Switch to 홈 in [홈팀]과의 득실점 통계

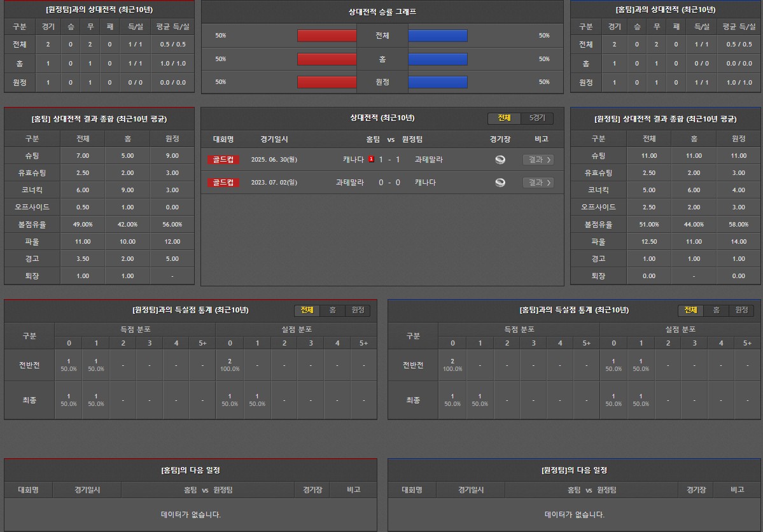(716, 310)
